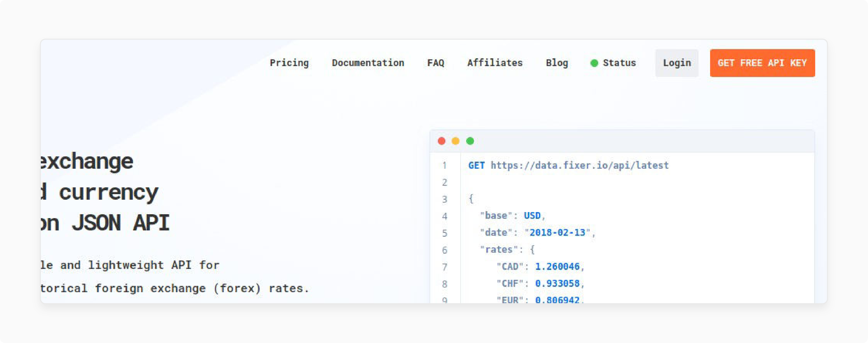Click the green dot in code window header

point(470,141)
